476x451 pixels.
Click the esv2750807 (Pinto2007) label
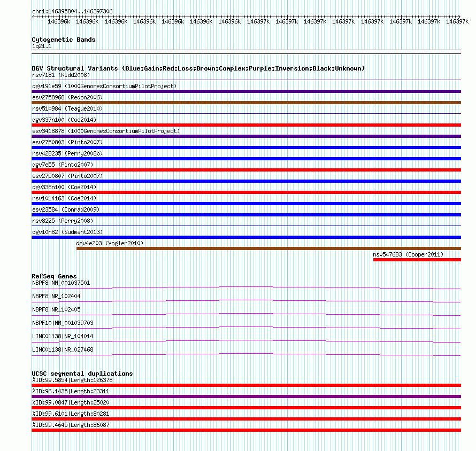[x=67, y=176]
